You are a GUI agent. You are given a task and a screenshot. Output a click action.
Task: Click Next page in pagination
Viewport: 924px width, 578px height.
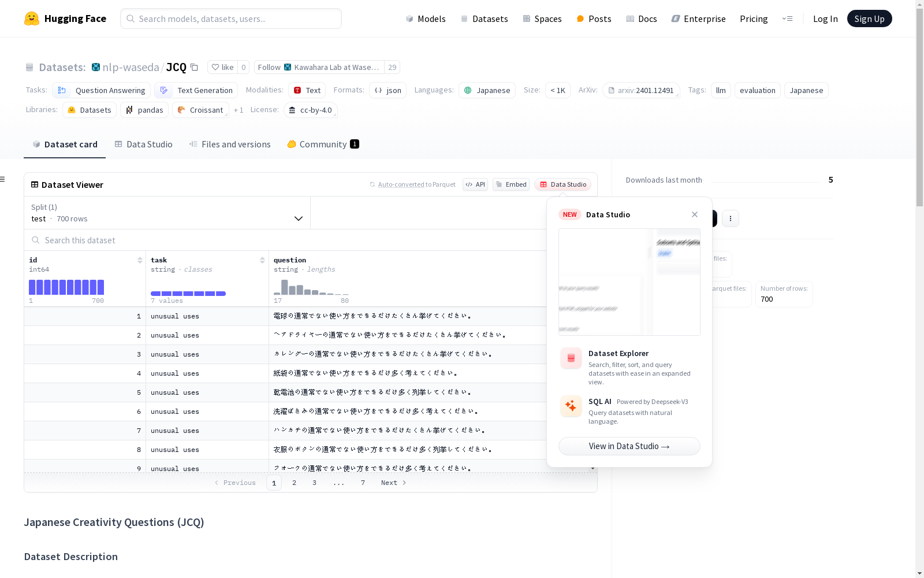point(394,483)
